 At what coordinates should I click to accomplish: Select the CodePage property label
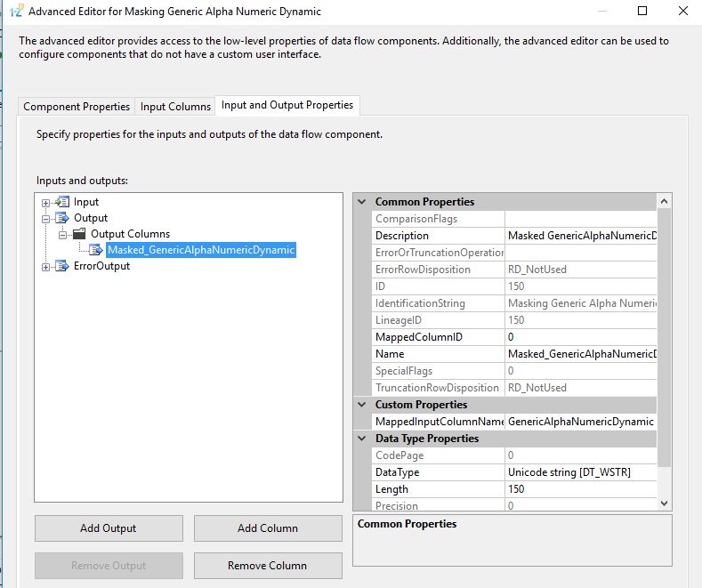[399, 455]
